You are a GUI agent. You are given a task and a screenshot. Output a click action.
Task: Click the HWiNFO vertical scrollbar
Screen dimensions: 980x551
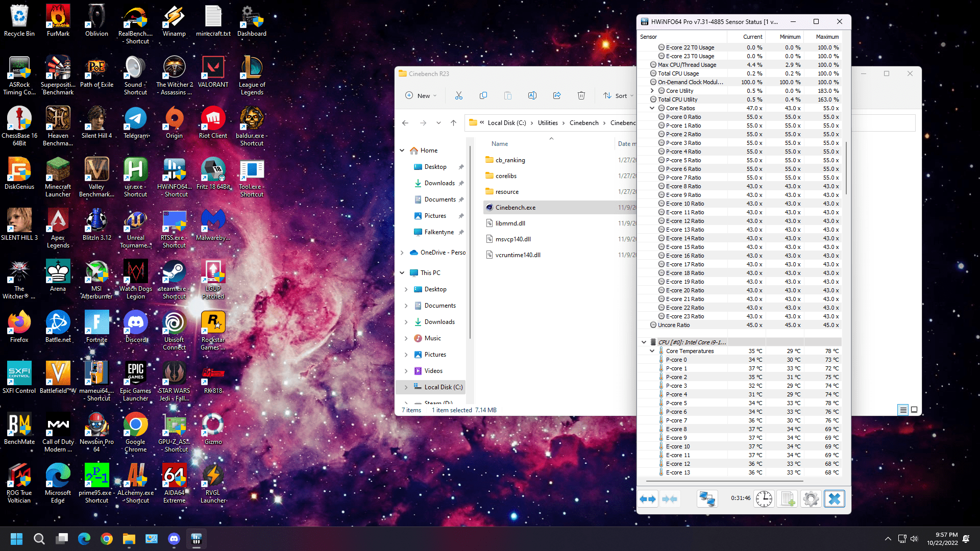pyautogui.click(x=846, y=168)
